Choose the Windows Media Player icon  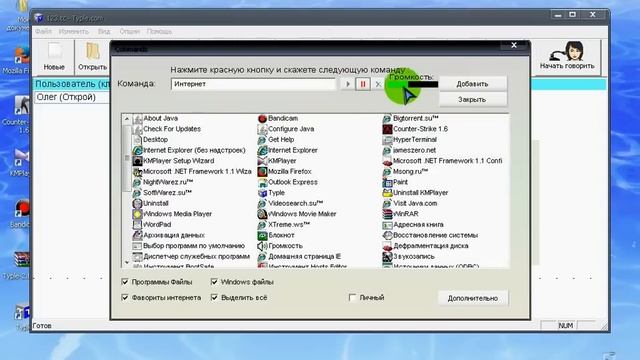pyautogui.click(x=138, y=214)
